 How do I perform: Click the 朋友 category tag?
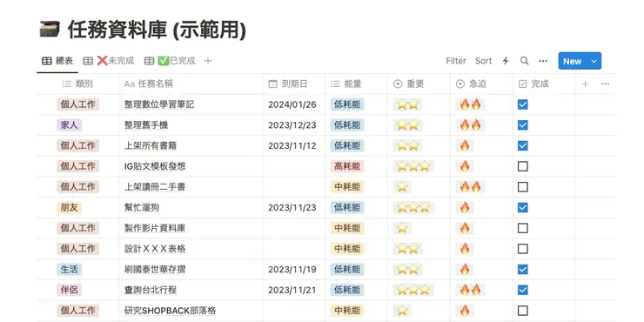point(69,207)
